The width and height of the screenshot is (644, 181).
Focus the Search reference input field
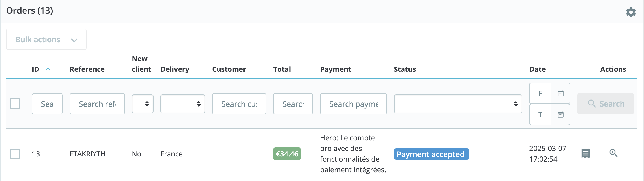pos(97,104)
